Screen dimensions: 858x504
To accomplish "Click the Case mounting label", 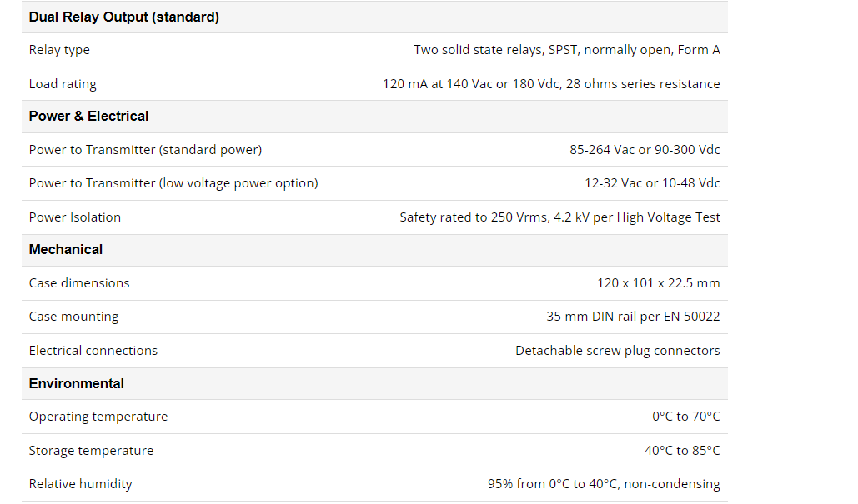I will [x=73, y=317].
